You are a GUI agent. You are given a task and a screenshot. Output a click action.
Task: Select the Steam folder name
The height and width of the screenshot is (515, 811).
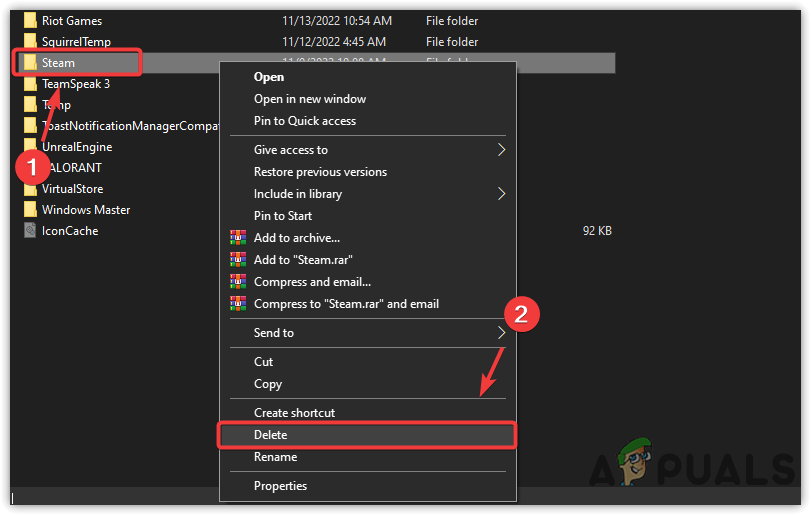coord(58,63)
